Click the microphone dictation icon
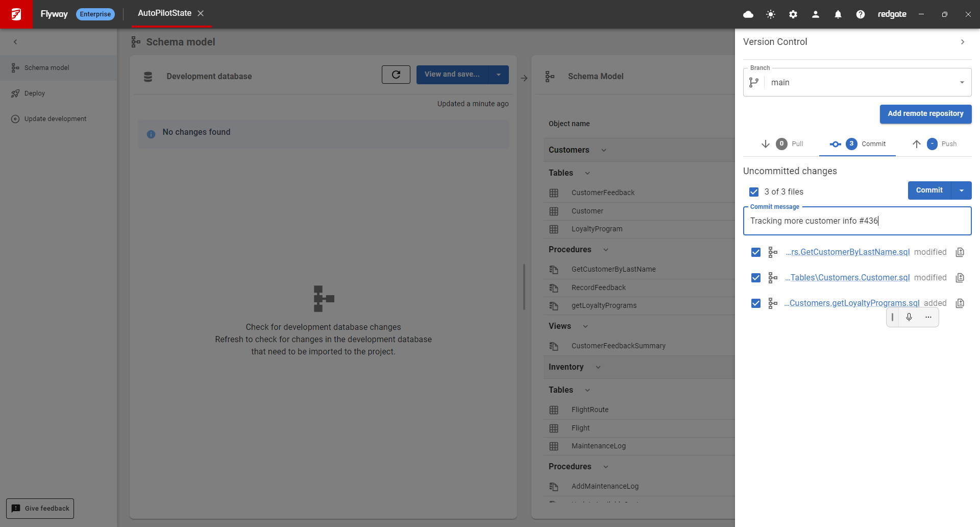The image size is (980, 527). [x=909, y=317]
